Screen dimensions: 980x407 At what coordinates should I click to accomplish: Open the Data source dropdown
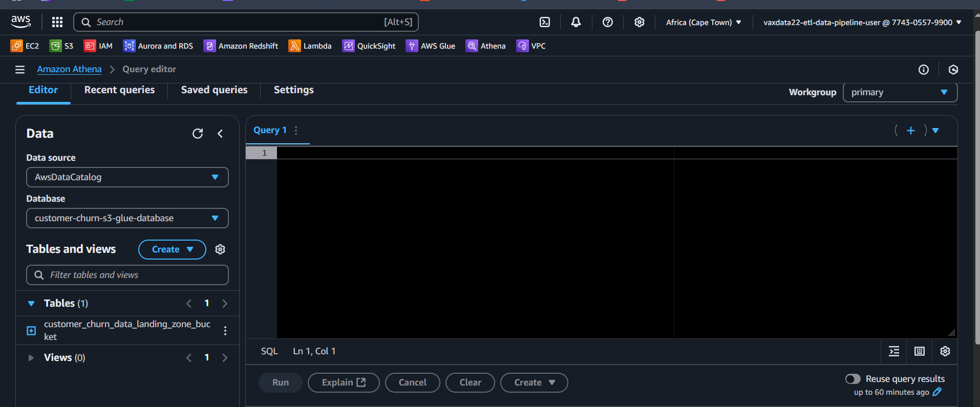(x=127, y=177)
